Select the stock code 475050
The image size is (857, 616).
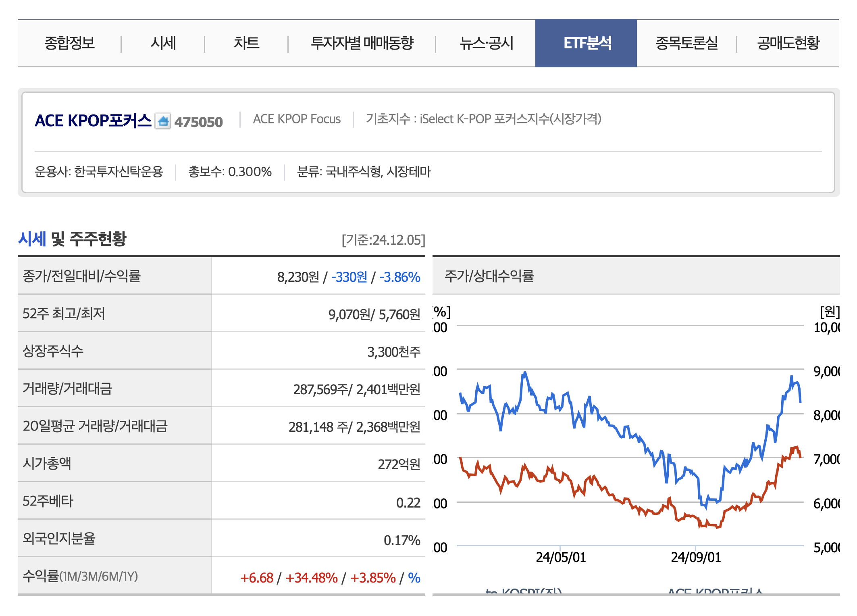(x=198, y=122)
